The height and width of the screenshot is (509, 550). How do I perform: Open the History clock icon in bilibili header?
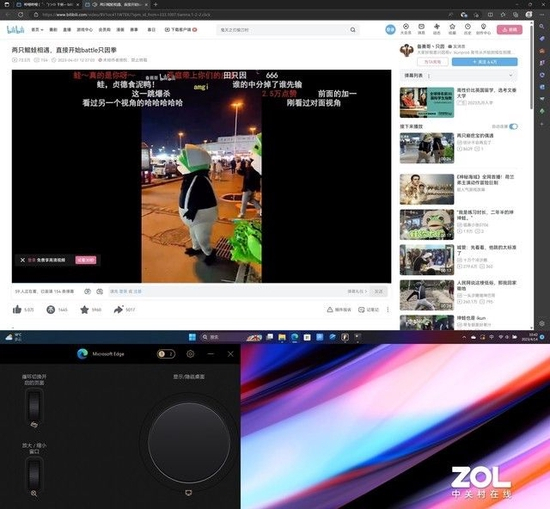tap(468, 29)
